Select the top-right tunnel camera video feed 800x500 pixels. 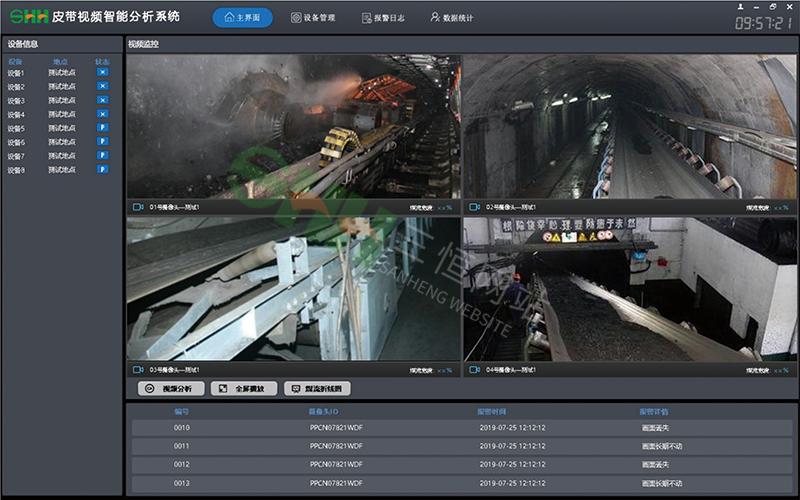(x=628, y=127)
